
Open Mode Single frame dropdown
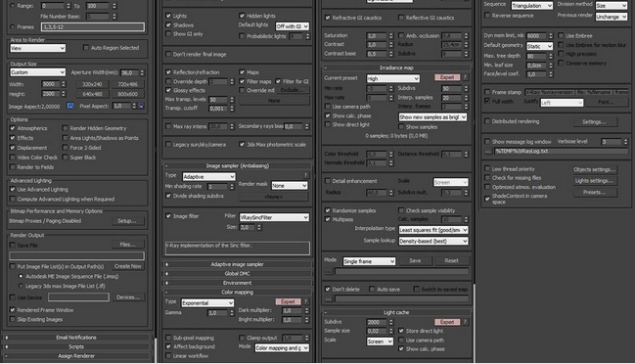click(x=369, y=261)
